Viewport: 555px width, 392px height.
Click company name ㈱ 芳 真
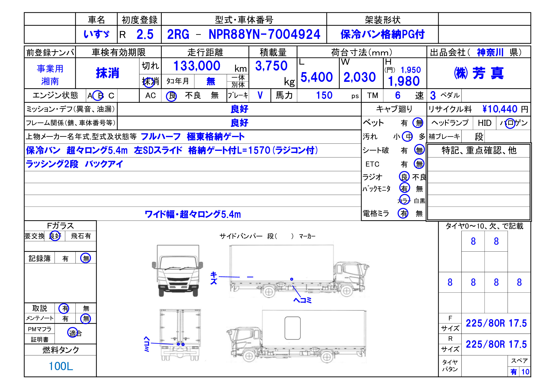[x=479, y=73]
